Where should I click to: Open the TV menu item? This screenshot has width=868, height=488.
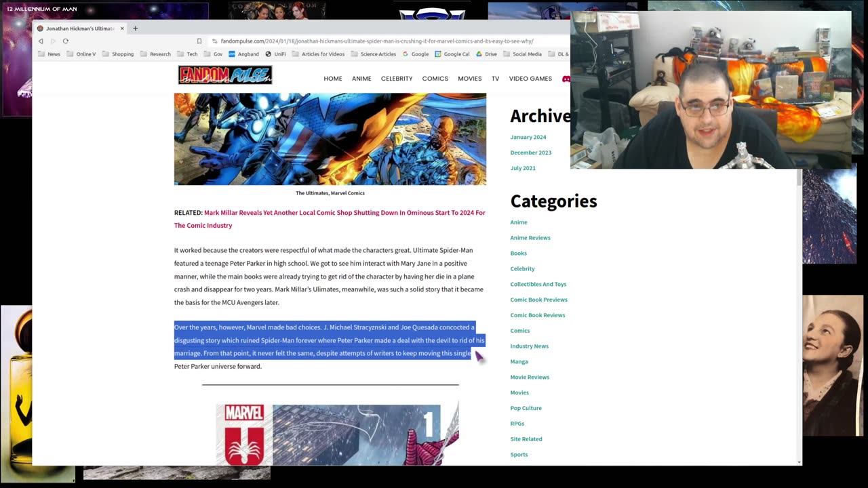[496, 79]
